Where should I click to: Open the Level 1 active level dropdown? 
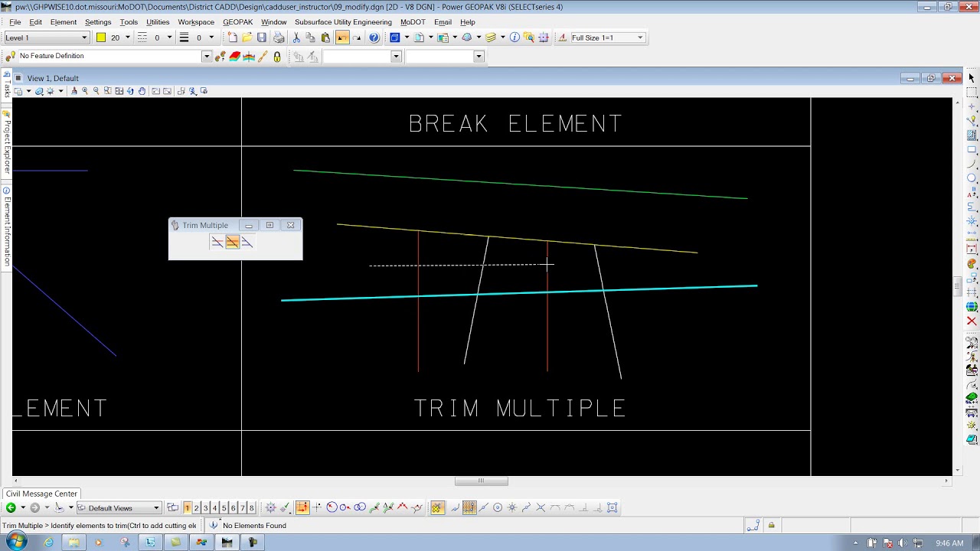pyautogui.click(x=47, y=37)
